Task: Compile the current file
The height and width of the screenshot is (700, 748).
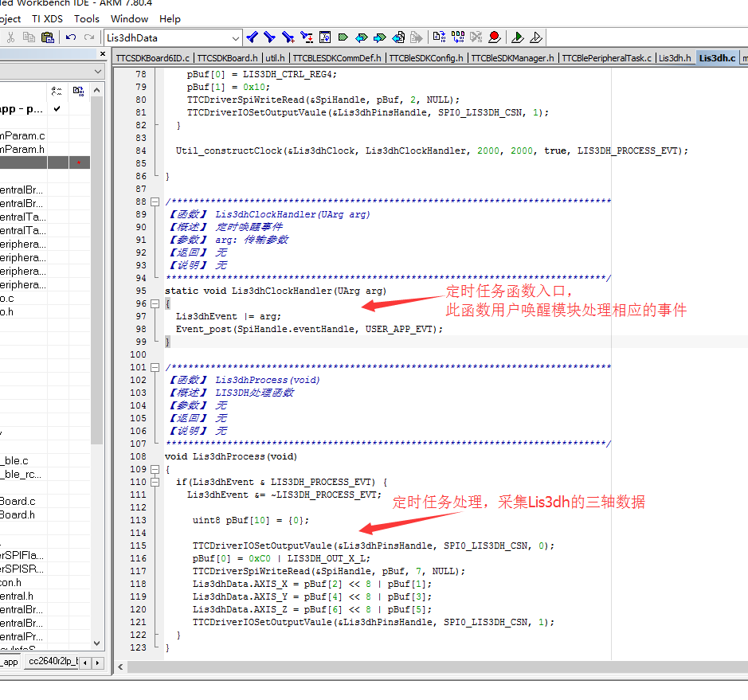Action: (x=439, y=37)
